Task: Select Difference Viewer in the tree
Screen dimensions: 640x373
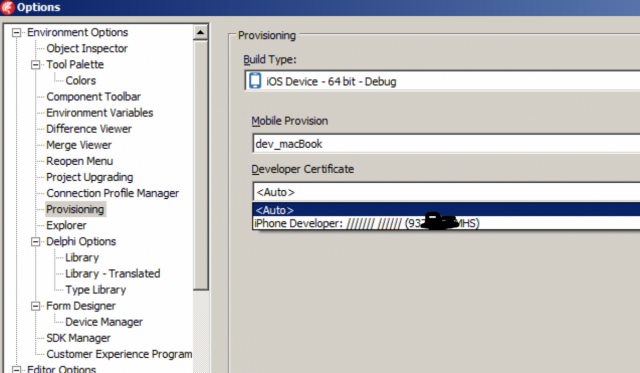Action: (89, 129)
